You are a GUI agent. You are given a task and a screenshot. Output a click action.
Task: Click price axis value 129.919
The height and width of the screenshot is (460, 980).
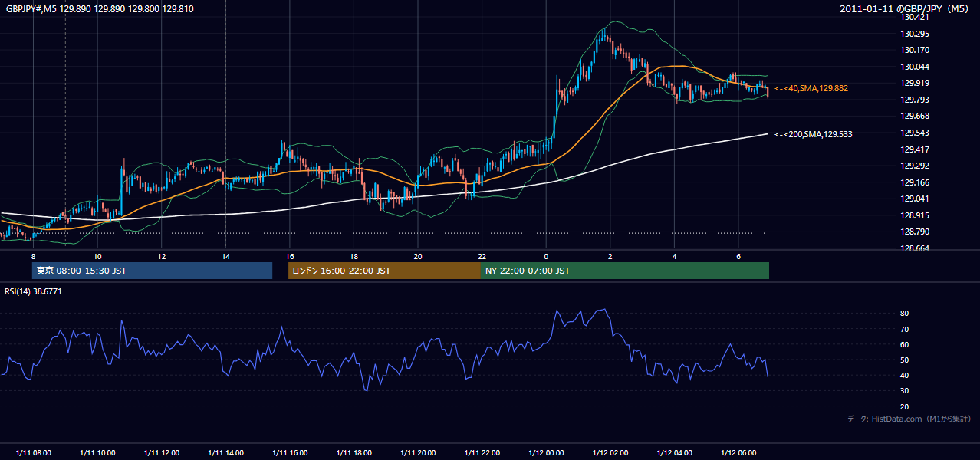pyautogui.click(x=915, y=83)
